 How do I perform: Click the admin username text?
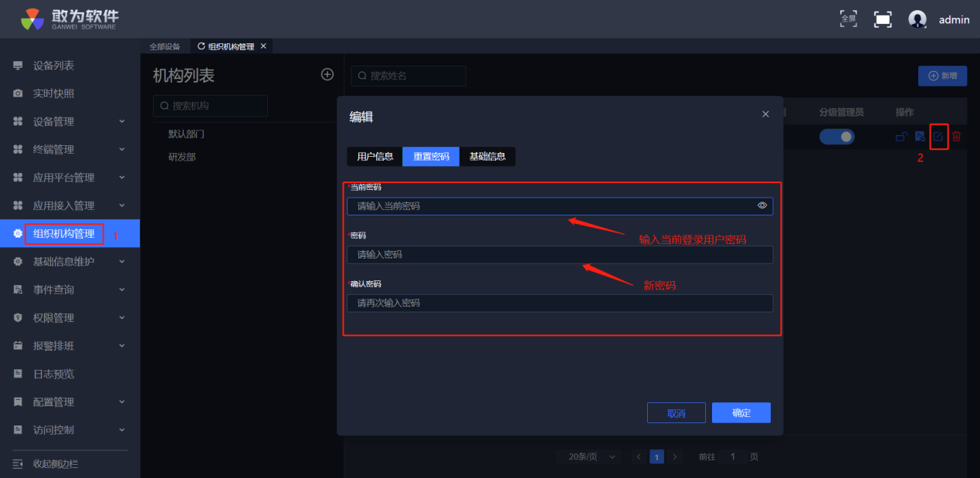(x=954, y=19)
